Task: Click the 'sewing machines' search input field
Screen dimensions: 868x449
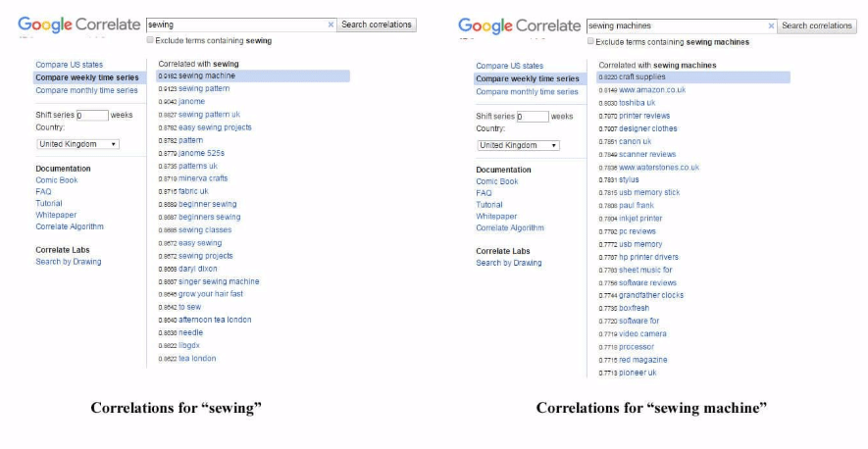Action: (x=677, y=25)
